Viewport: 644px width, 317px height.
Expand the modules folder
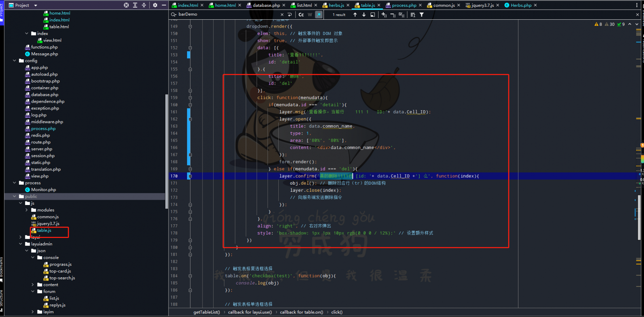(27, 210)
